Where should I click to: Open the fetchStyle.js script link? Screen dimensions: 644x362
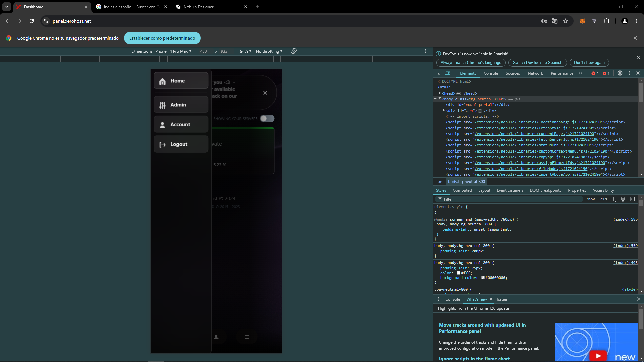point(533,128)
